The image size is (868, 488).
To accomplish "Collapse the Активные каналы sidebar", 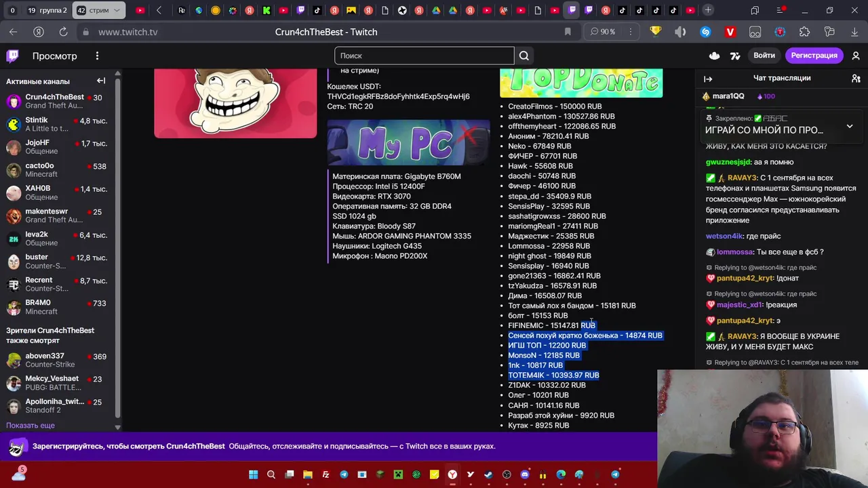I will click(101, 81).
